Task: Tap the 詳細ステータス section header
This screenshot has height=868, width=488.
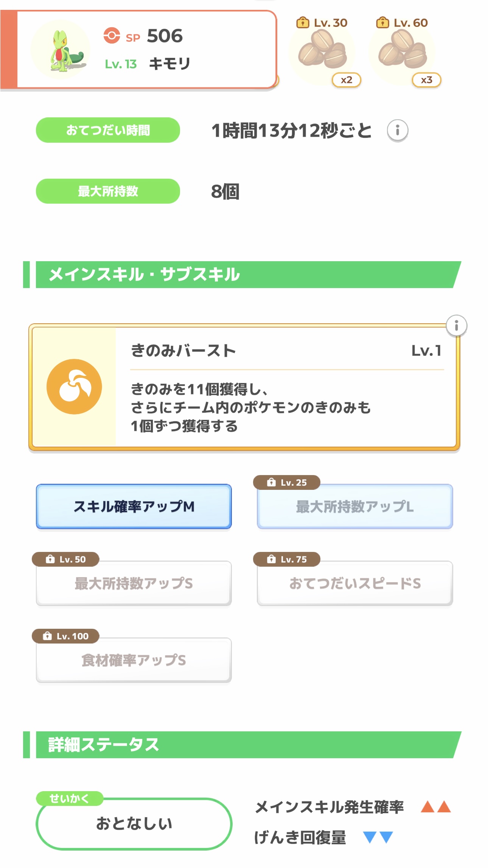Action: coord(242,745)
